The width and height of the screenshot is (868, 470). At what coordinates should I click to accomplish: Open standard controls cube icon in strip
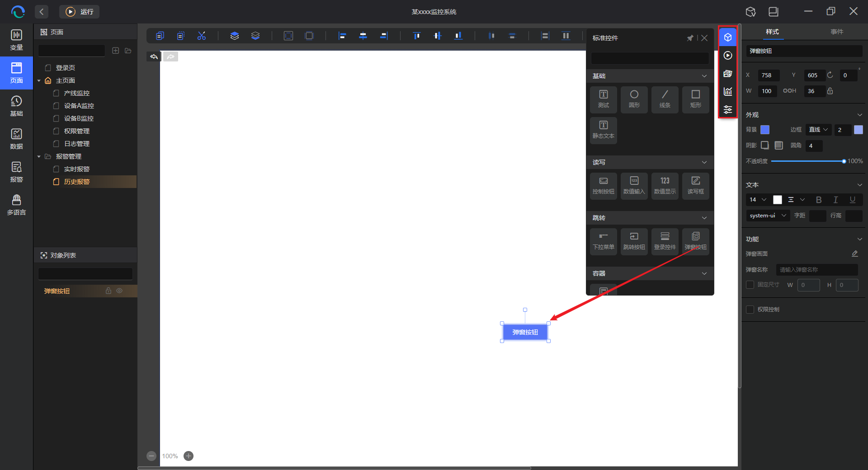728,37
